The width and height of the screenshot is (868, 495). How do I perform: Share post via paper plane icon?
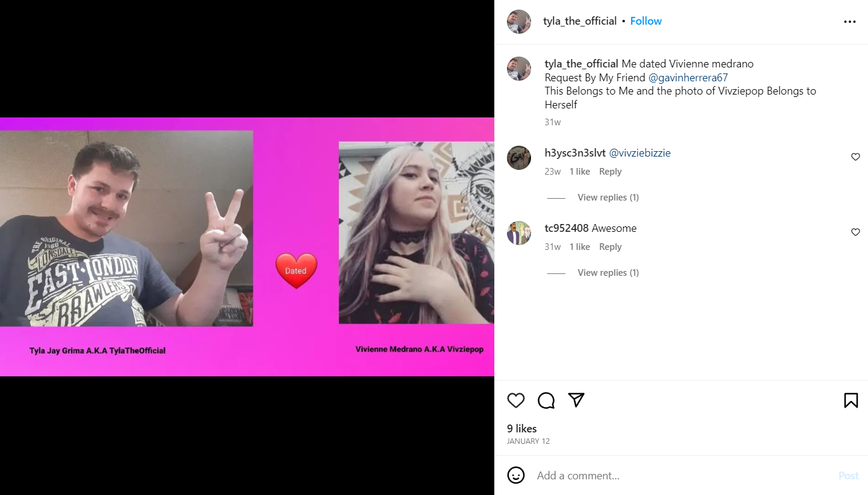[576, 400]
